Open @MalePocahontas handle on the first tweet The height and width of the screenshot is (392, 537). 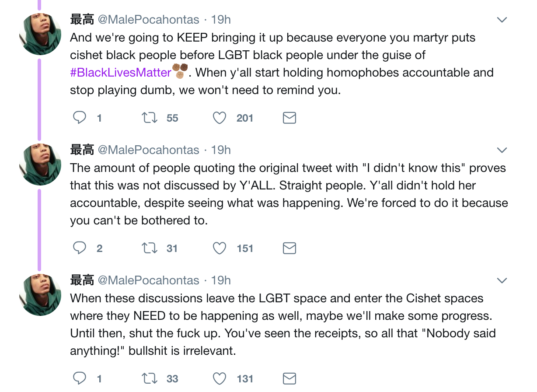(x=148, y=20)
